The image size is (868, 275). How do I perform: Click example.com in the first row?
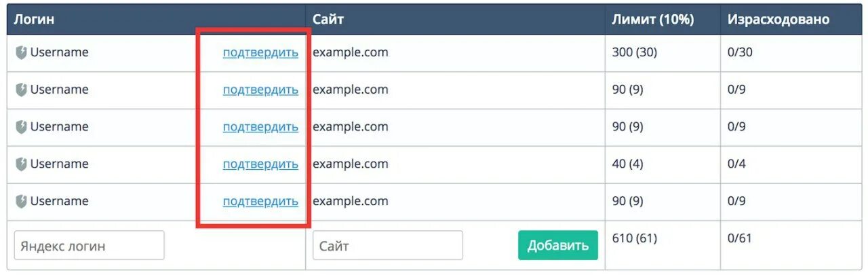(x=351, y=52)
